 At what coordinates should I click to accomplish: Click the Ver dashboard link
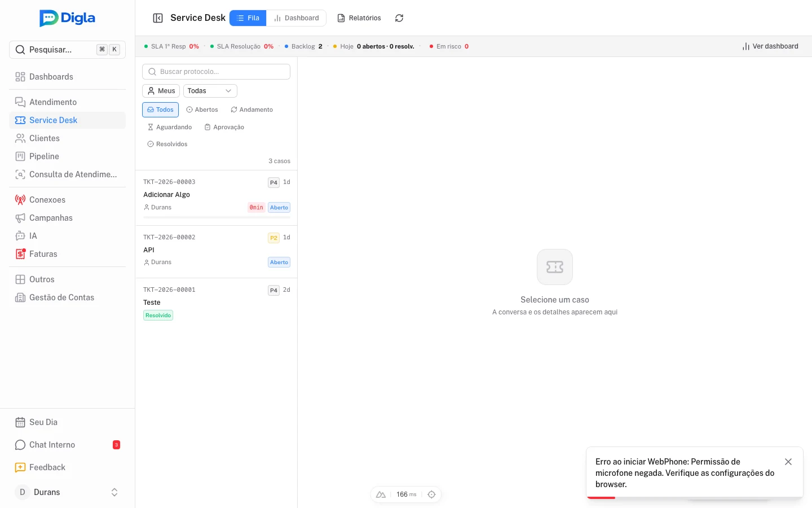[x=770, y=46]
